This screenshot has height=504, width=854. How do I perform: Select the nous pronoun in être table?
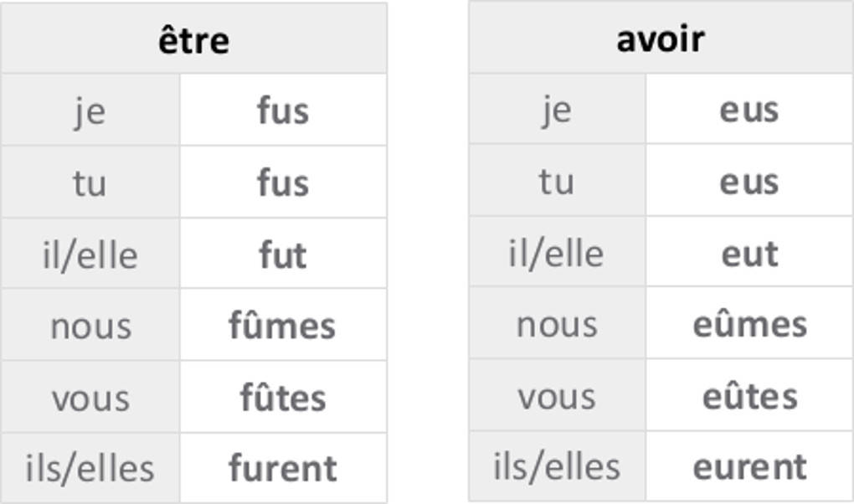coord(90,326)
